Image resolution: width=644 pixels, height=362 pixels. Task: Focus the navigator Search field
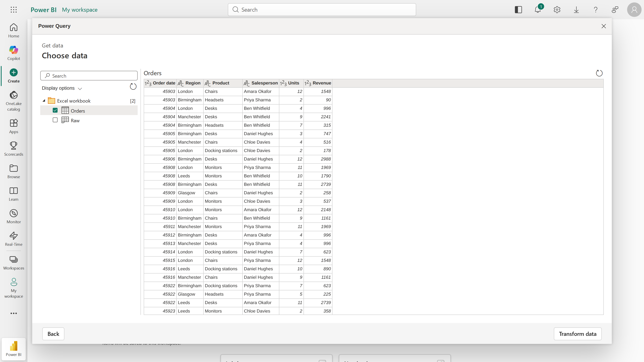[89, 76]
